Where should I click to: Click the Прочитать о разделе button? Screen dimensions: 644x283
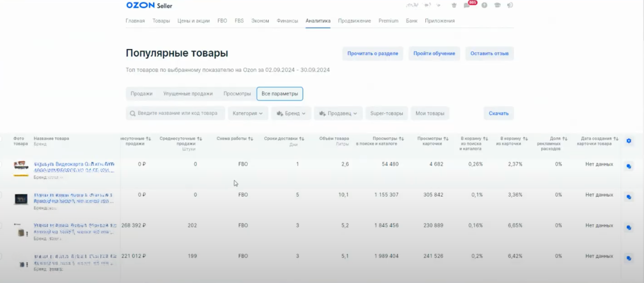[x=373, y=54]
